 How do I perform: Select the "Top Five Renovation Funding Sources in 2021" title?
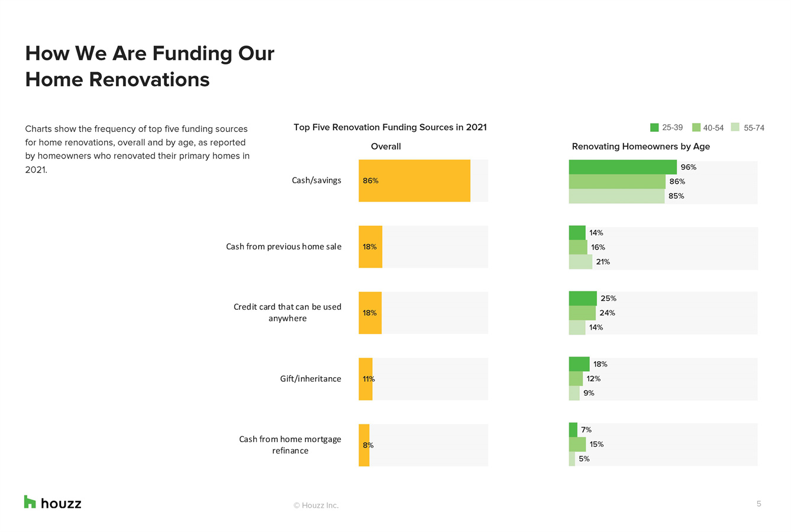coord(390,128)
